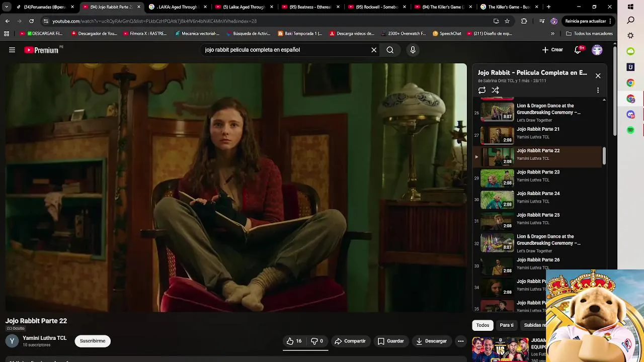Switch to The Killer's Game search tab
644x362 pixels.
[x=509, y=7]
